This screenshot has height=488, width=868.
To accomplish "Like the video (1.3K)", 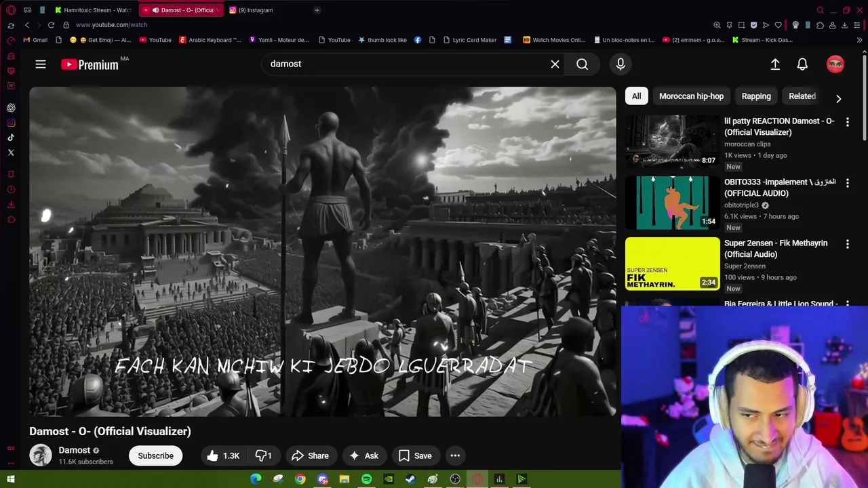I will (x=224, y=455).
